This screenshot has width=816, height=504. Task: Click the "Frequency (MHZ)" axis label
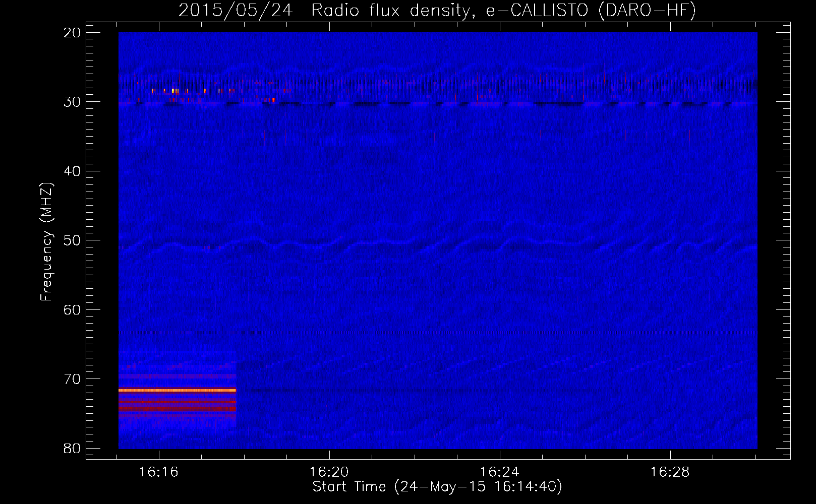[46, 241]
